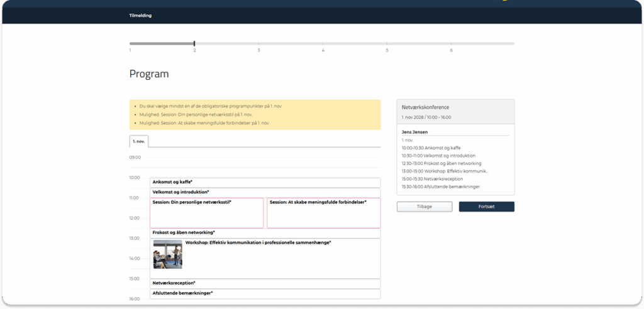Select session Din personlige netværksstil
644x309 pixels.
click(x=206, y=213)
